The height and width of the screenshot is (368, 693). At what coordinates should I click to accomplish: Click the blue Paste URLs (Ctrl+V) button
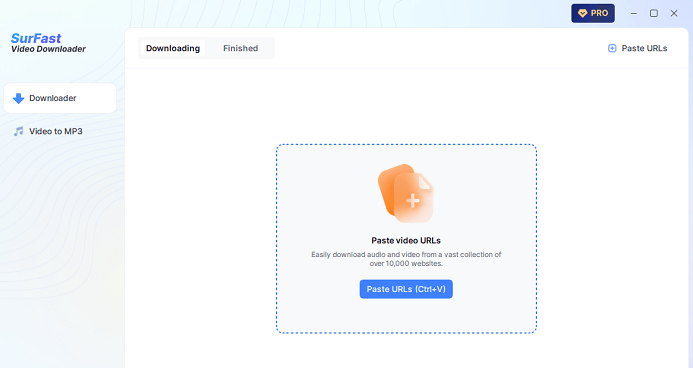point(406,289)
